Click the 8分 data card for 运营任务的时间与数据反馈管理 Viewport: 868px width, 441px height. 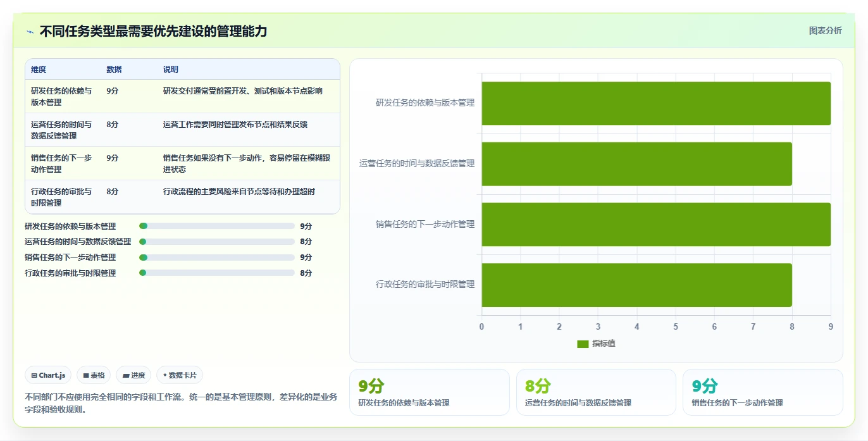pos(596,392)
